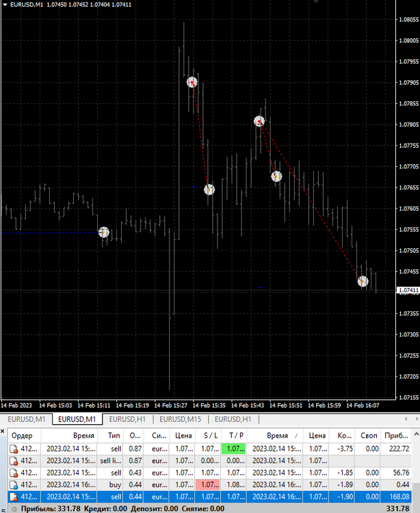The width and height of the screenshot is (420, 513).
Task: Shift chart tabs left with the left arrow
Action: 406,419
